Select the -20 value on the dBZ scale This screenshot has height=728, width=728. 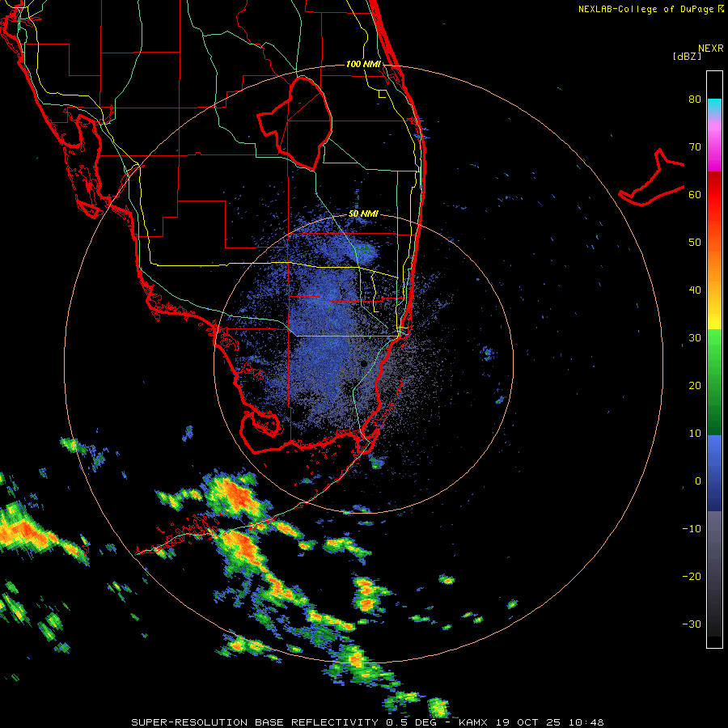coord(692,577)
